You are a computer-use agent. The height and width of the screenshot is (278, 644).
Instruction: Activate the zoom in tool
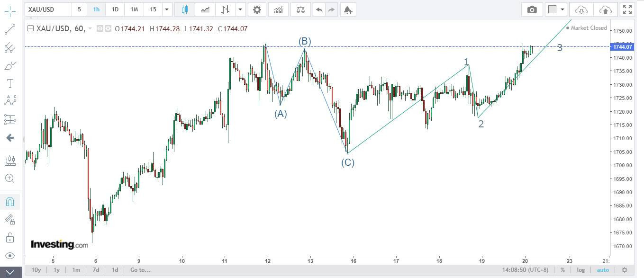click(10, 179)
